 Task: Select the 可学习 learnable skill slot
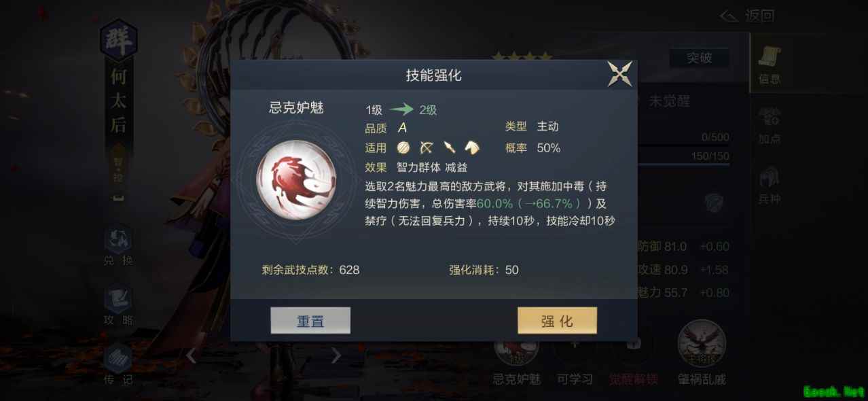575,359
